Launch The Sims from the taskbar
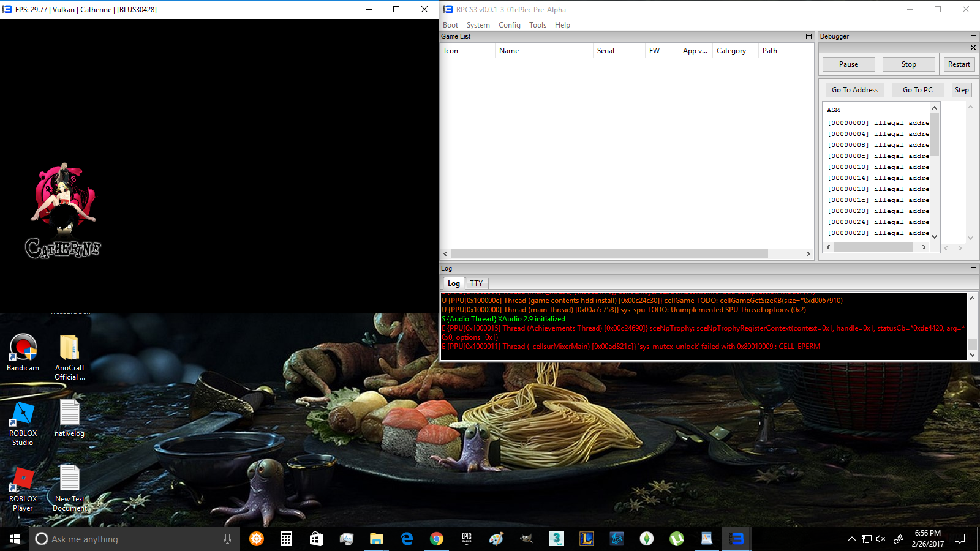 (646, 539)
